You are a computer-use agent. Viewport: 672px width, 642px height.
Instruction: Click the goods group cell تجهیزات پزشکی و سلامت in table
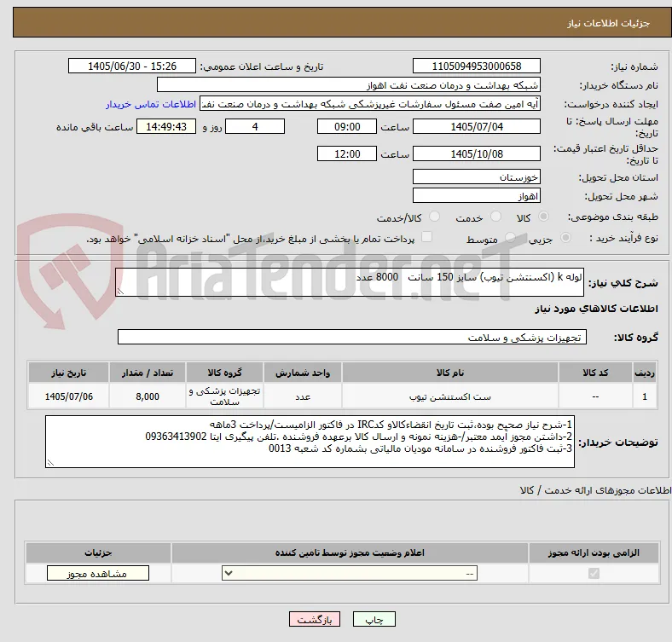[x=224, y=396]
